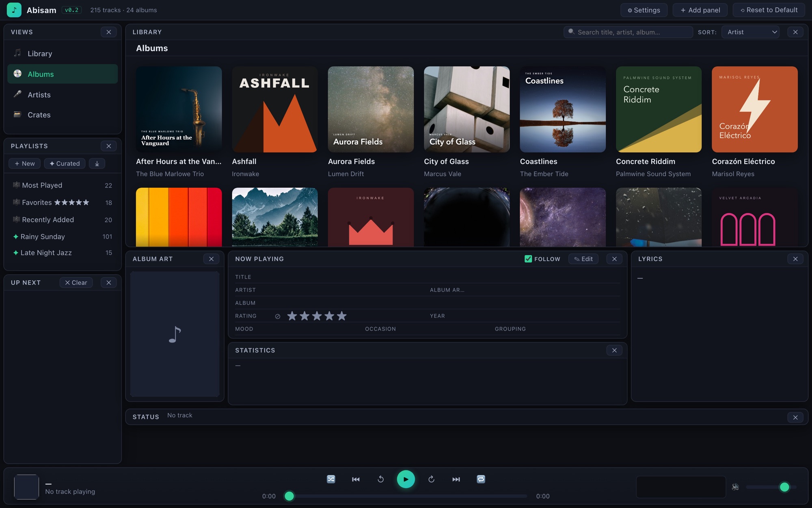Close the Up Next panel
This screenshot has height=508, width=812.
click(x=109, y=282)
